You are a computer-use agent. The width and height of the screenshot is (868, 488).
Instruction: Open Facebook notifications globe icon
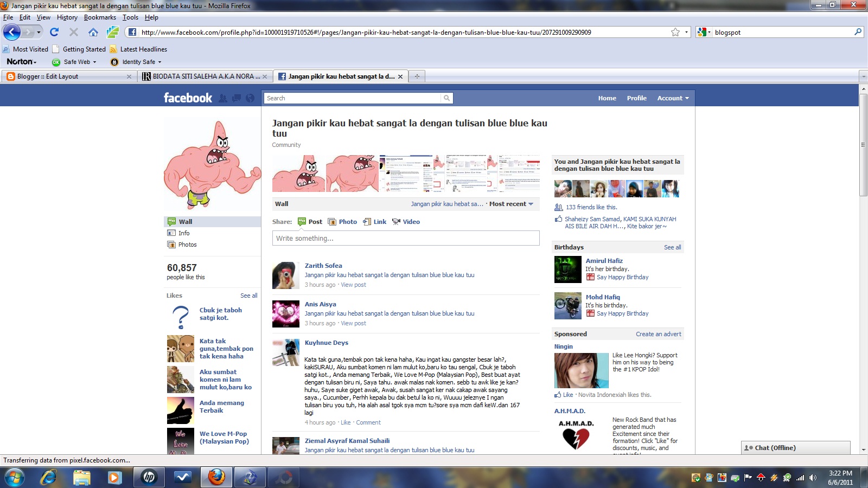click(250, 98)
